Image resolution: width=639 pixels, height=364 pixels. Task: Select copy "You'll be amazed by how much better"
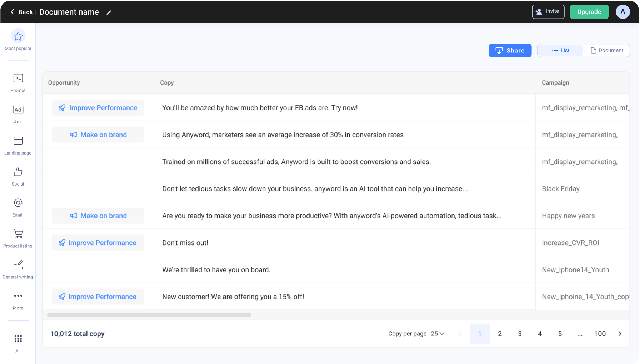pyautogui.click(x=260, y=108)
